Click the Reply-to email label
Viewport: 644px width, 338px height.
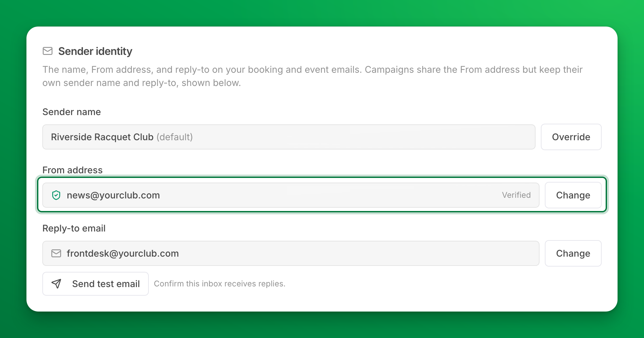(74, 228)
